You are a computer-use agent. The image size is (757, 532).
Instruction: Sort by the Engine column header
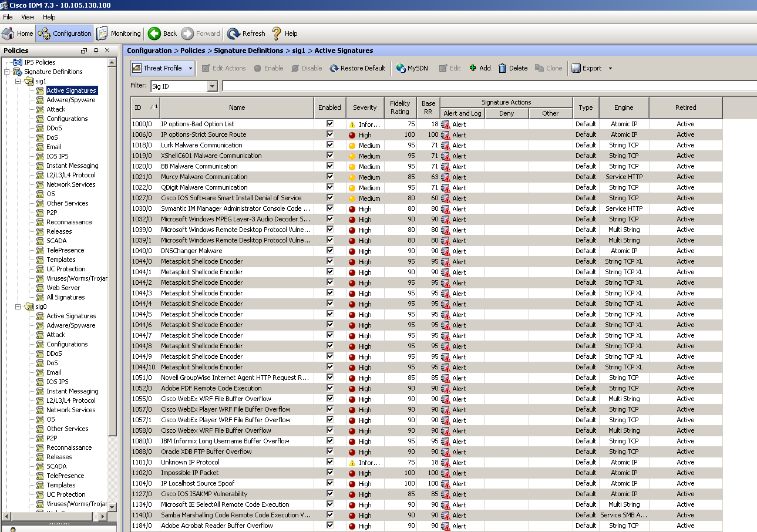[624, 107]
